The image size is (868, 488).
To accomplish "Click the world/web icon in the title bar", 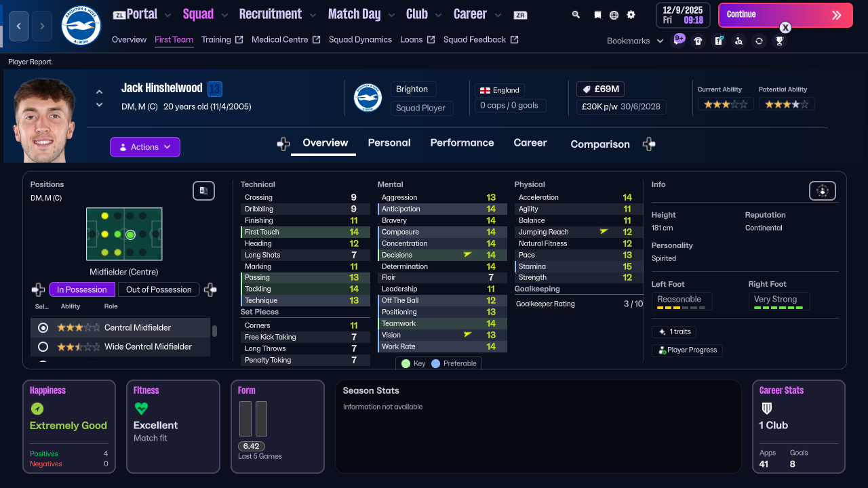I will click(614, 14).
